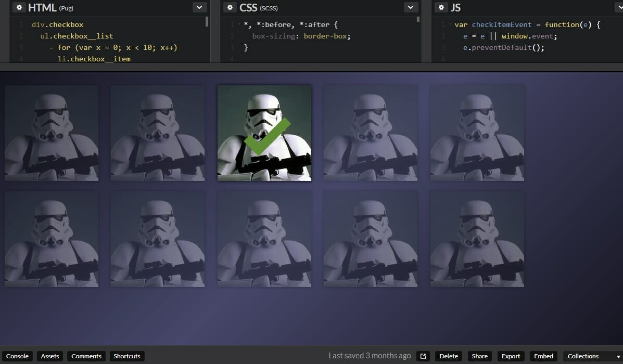Open the Assets panel
This screenshot has width=623, height=364.
(50, 356)
